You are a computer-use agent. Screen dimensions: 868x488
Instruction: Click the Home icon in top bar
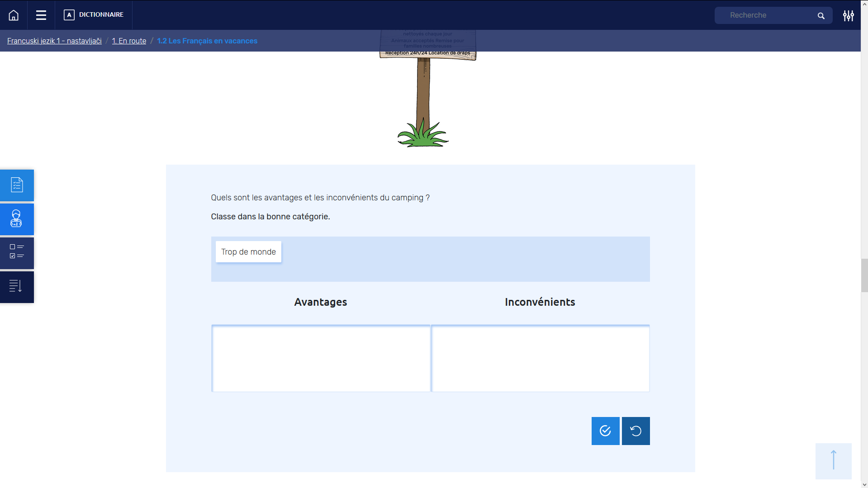pos(14,15)
